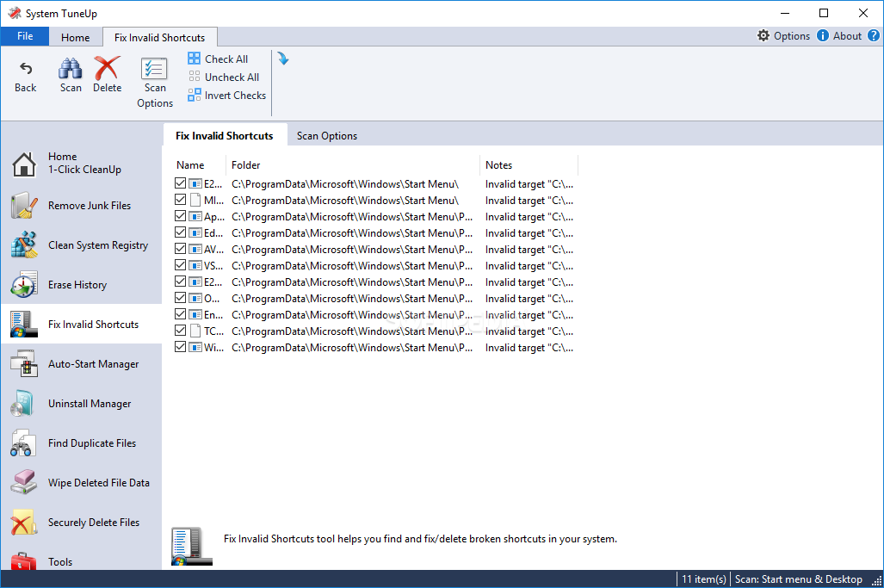
Task: Uncheck the AV... shortcut checkbox
Action: 181,249
